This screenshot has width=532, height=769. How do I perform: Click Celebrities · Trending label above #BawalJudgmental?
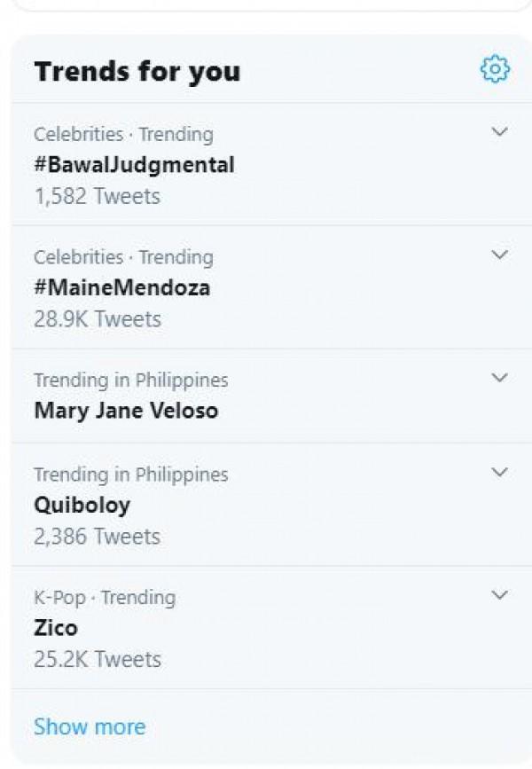[x=123, y=135]
